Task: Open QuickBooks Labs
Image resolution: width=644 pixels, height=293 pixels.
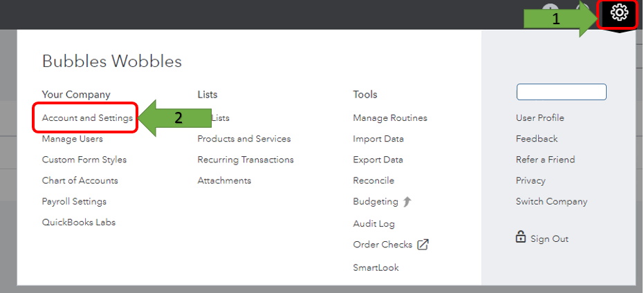Action: (79, 223)
